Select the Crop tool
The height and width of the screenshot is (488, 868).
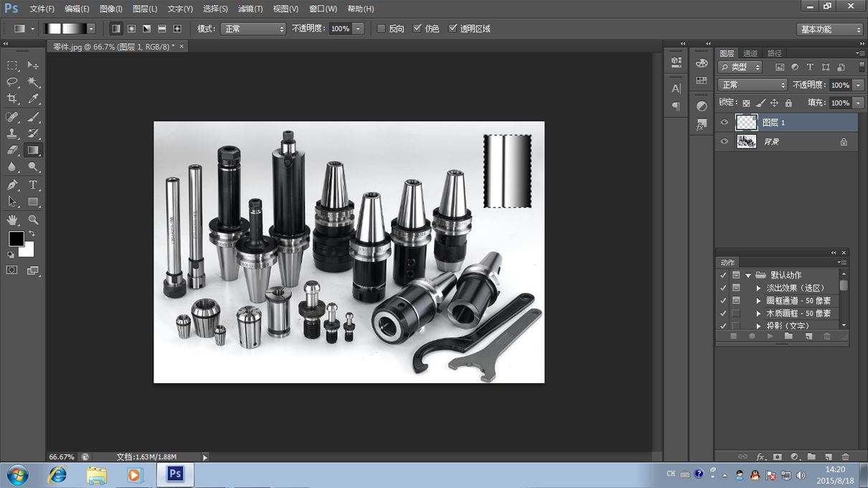click(x=12, y=99)
